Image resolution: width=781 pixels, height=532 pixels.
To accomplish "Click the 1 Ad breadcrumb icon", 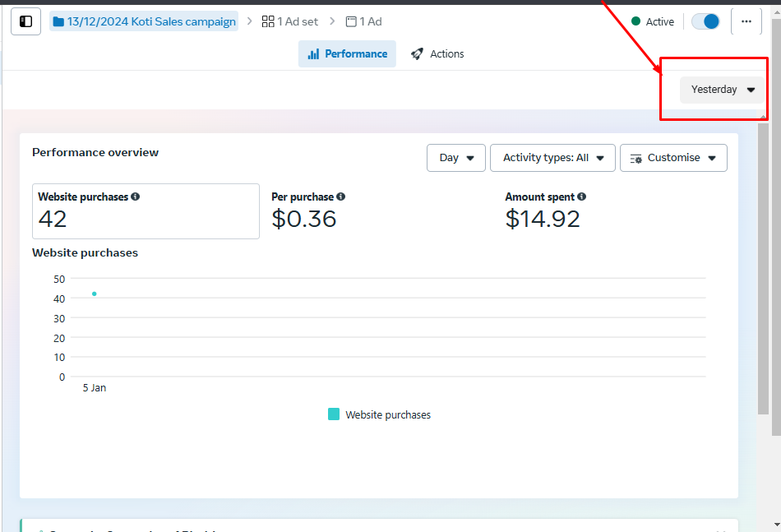I will tap(351, 21).
